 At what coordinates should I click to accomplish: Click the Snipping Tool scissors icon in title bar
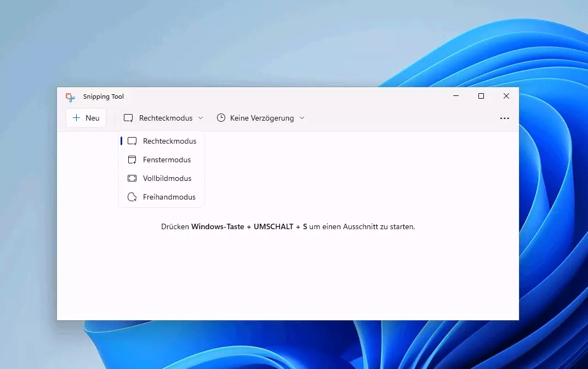[x=70, y=97]
